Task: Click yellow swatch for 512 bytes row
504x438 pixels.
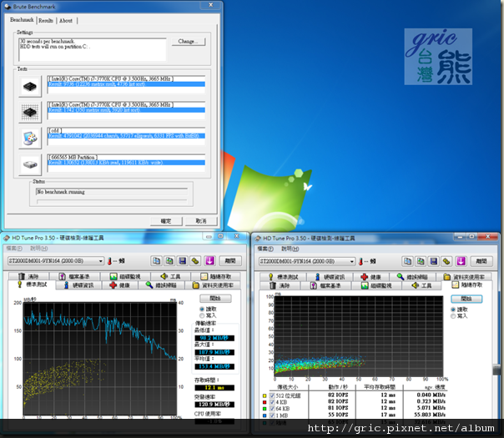Action: [x=265, y=395]
